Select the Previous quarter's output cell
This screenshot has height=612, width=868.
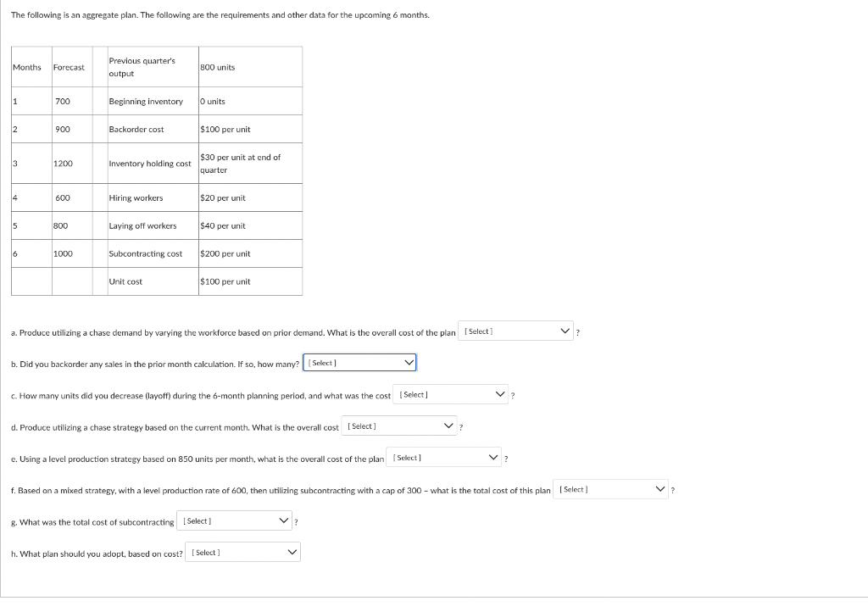(x=151, y=66)
